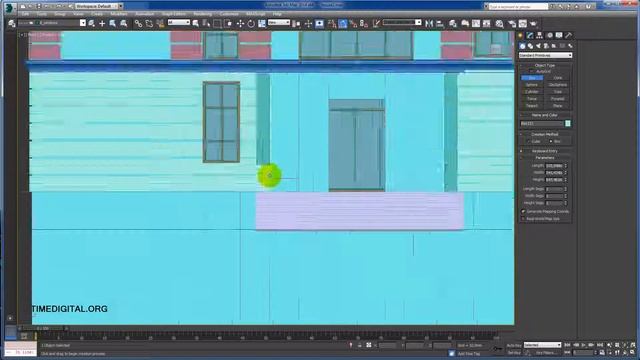Switch to the Utilities command panel tab
640x360 pixels.
569,36
